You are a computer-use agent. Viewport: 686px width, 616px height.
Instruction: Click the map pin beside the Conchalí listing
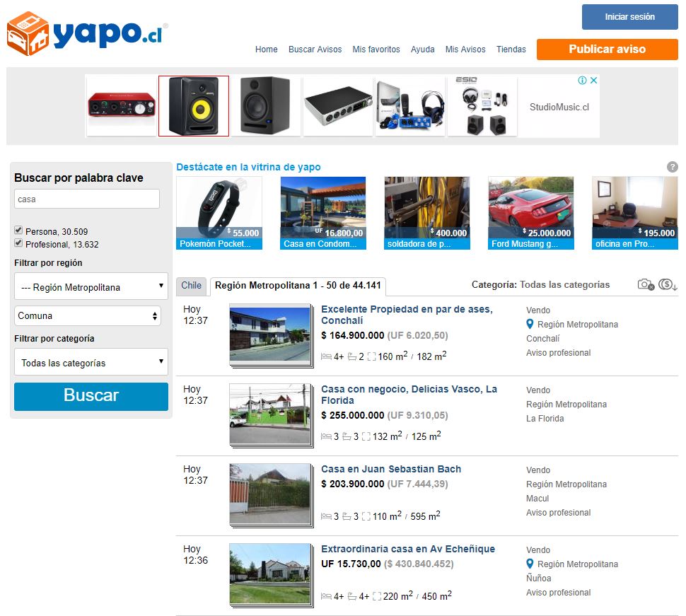pos(530,324)
